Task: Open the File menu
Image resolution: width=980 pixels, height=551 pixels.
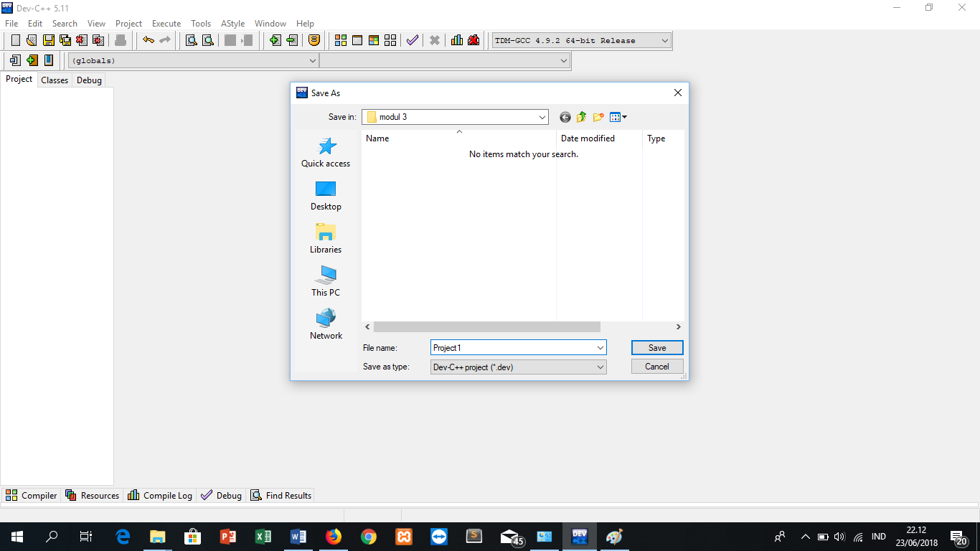Action: tap(11, 24)
